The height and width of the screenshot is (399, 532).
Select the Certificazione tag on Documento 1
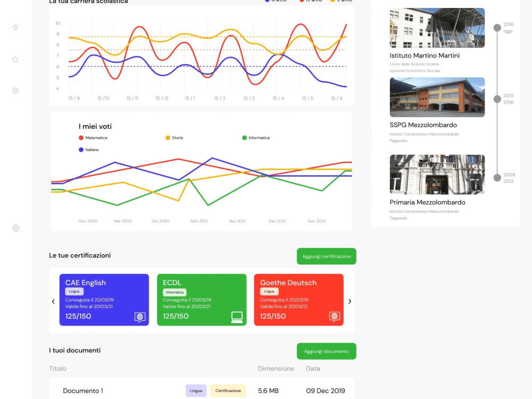pyautogui.click(x=228, y=390)
